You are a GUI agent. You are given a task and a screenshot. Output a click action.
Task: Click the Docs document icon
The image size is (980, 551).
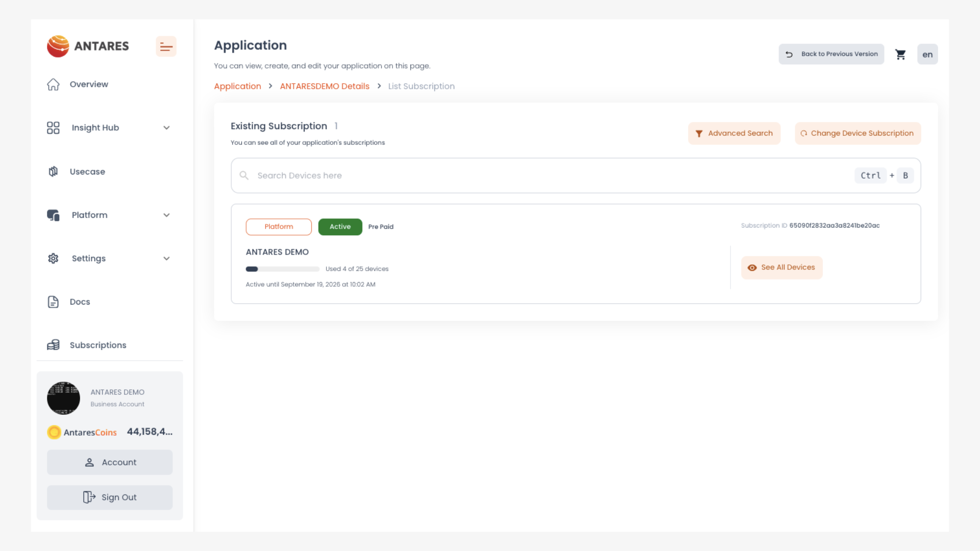click(x=54, y=302)
